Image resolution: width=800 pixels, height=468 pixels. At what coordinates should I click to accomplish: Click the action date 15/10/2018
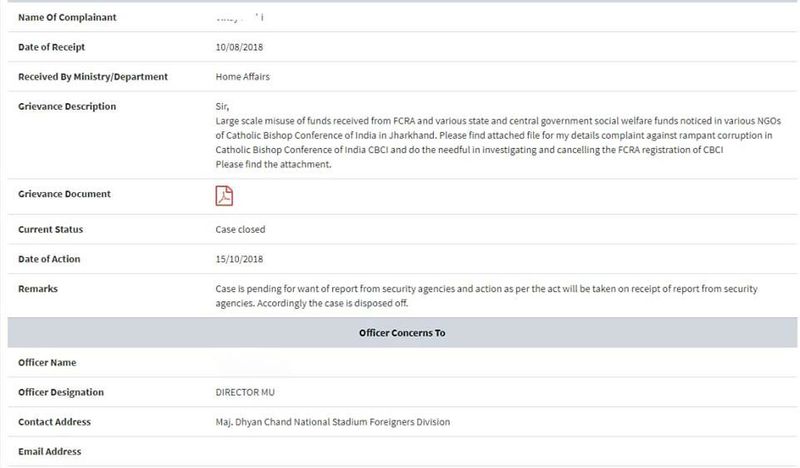[239, 260]
